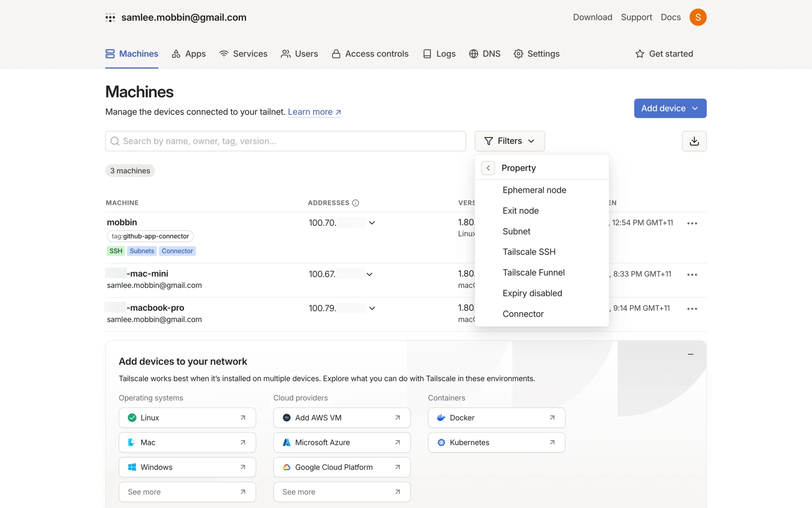812x508 pixels.
Task: Focus the machine search input field
Action: point(285,141)
